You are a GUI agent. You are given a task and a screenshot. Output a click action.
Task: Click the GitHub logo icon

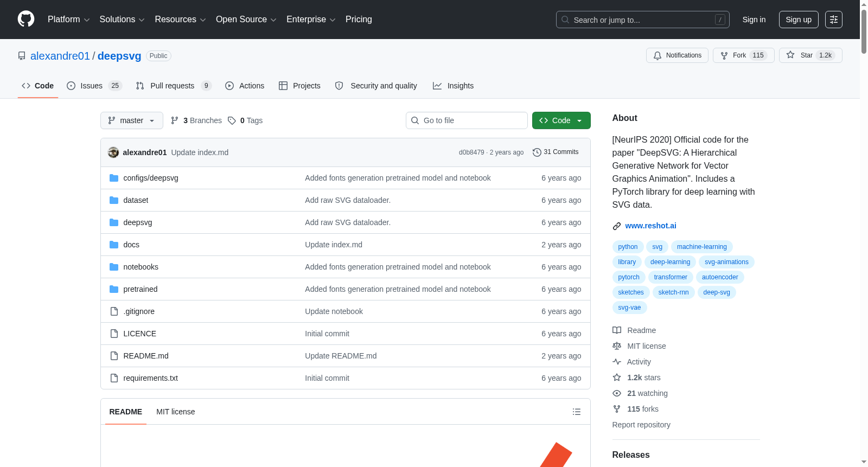tap(26, 19)
